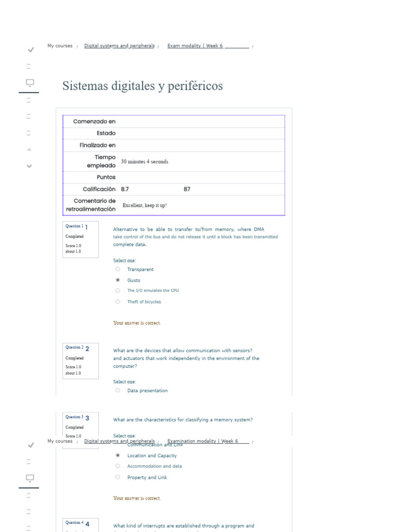The height and width of the screenshot is (532, 399).
Task: Click the top 'My courses' breadcrumb
Action: pyautogui.click(x=60, y=46)
